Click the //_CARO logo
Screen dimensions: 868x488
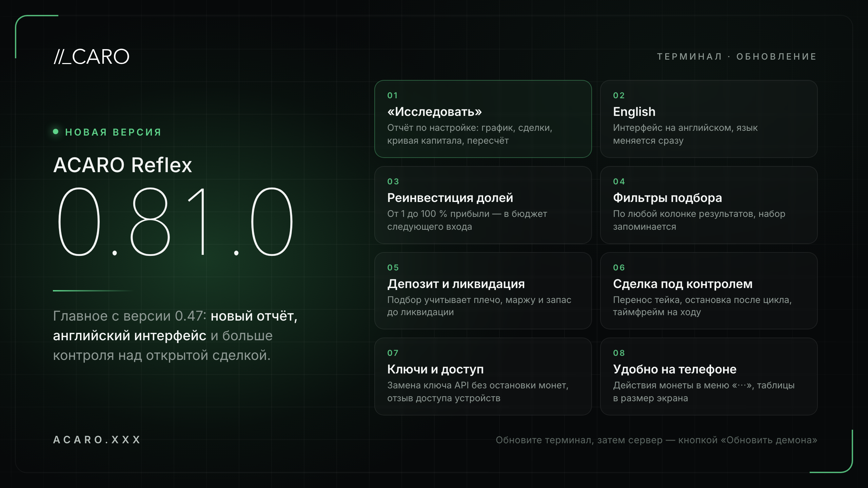[x=92, y=57]
